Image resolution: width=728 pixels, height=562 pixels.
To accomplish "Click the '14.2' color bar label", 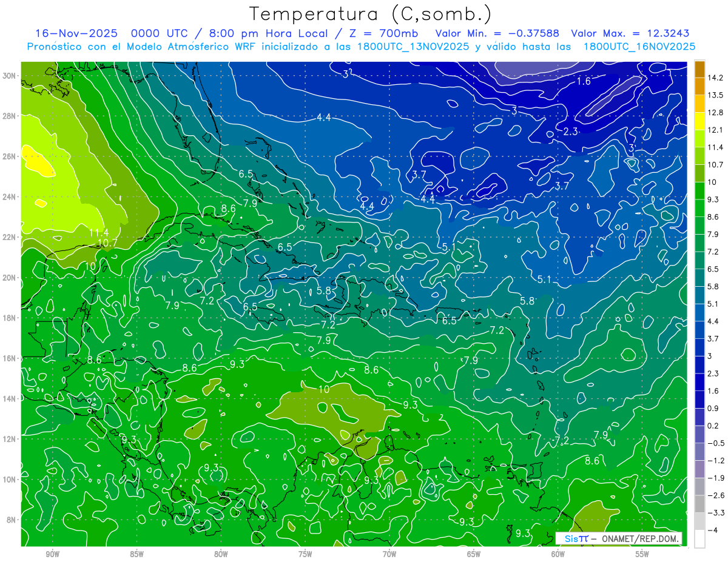I will [x=716, y=78].
